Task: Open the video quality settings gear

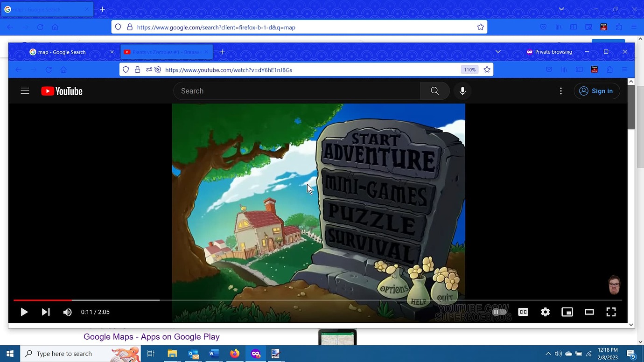Action: point(545,312)
